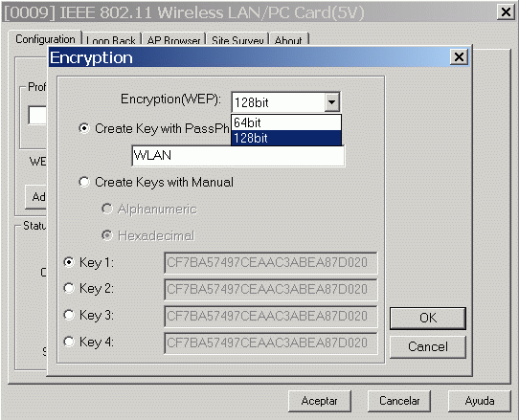Click the Ayuda help button

(480, 401)
